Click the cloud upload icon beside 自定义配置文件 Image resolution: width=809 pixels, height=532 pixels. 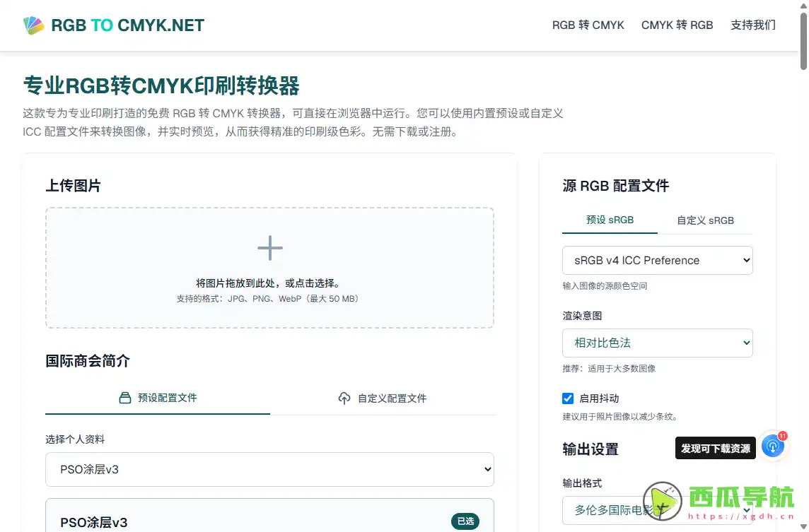point(344,398)
